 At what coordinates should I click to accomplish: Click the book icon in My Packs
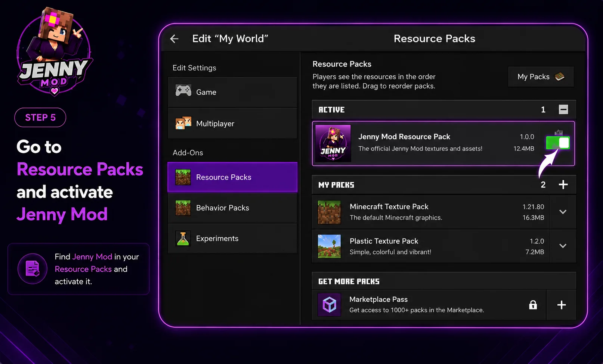(x=560, y=77)
